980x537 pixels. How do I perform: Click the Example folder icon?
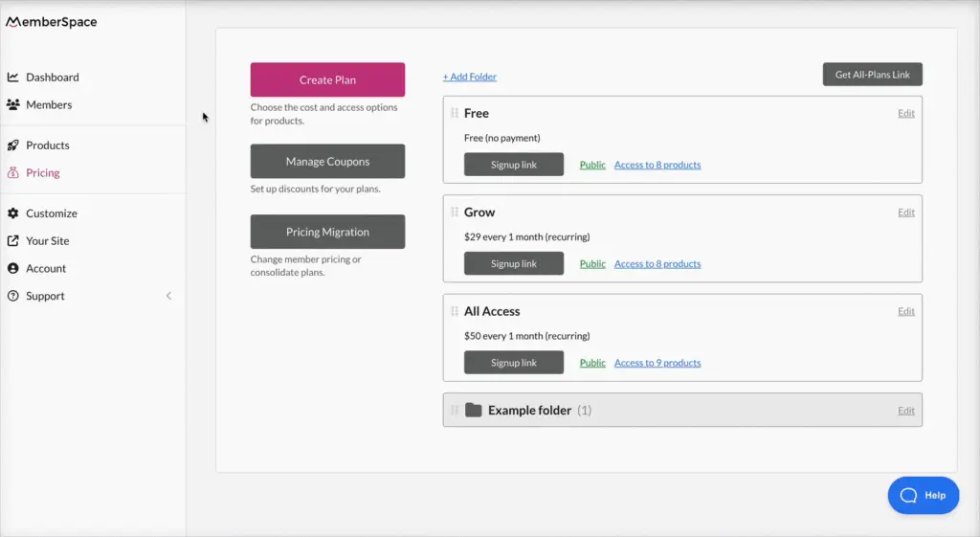473,411
